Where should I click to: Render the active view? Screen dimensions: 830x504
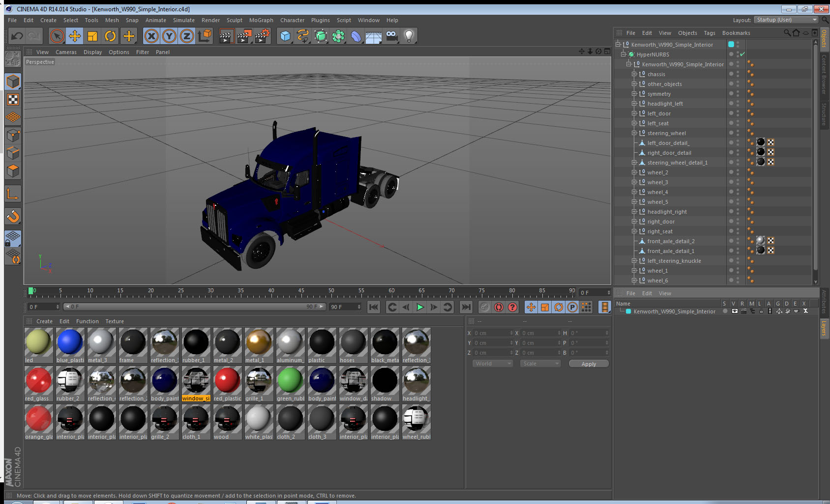[x=226, y=36]
